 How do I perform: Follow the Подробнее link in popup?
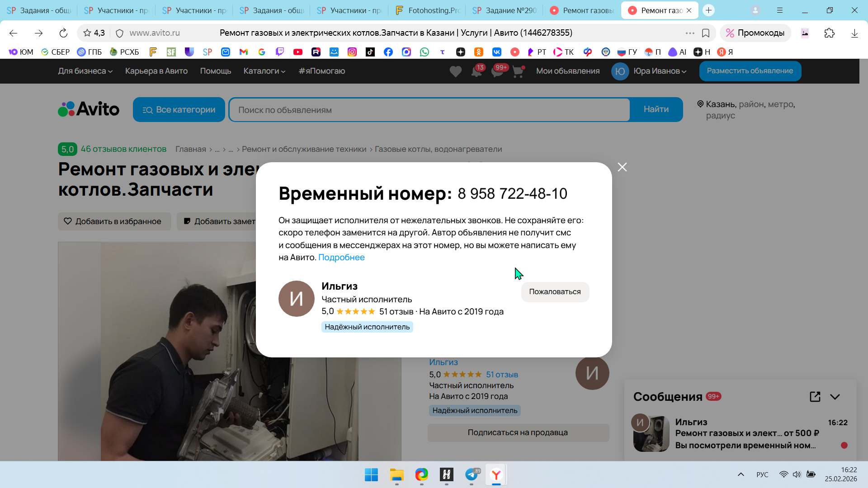[x=341, y=258]
